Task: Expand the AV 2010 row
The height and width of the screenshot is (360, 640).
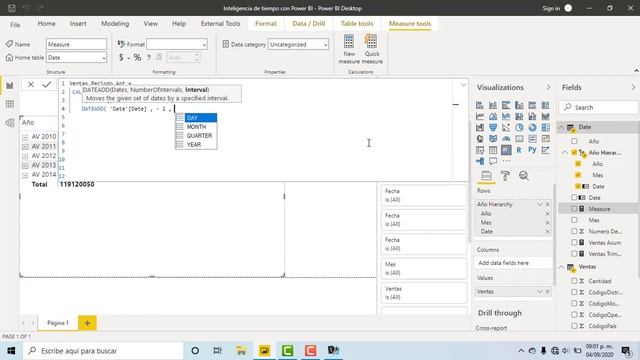Action: click(x=25, y=137)
